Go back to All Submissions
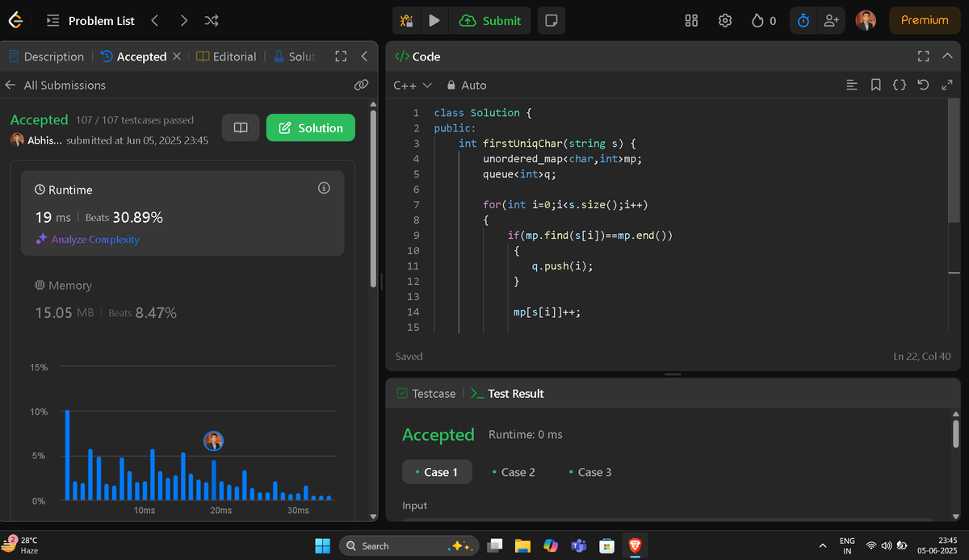Viewport: 969px width, 560px height. (x=55, y=85)
